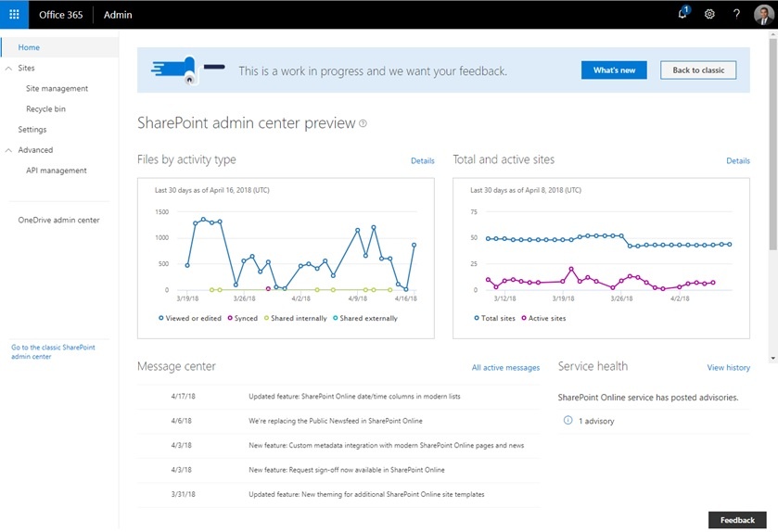The image size is (778, 532).
Task: Open message about date/time columns in modern lists
Action: pos(354,396)
